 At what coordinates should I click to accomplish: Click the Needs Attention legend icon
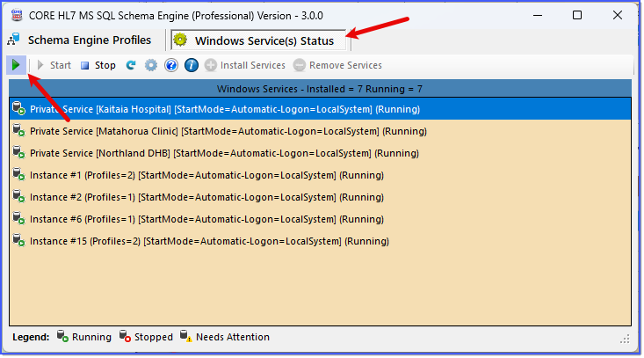click(186, 336)
